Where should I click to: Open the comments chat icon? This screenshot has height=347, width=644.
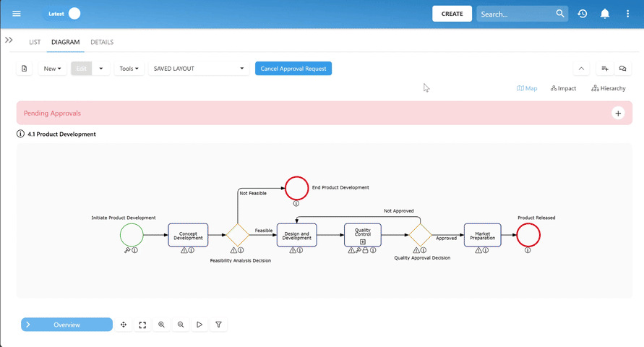[x=622, y=69]
